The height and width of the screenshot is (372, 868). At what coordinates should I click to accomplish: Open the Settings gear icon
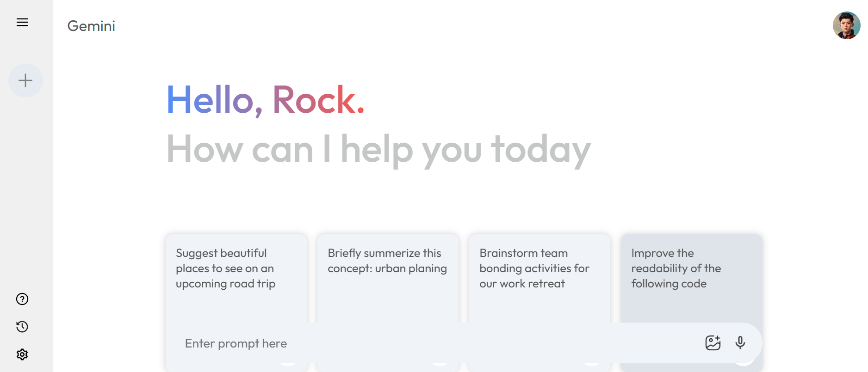(x=22, y=354)
